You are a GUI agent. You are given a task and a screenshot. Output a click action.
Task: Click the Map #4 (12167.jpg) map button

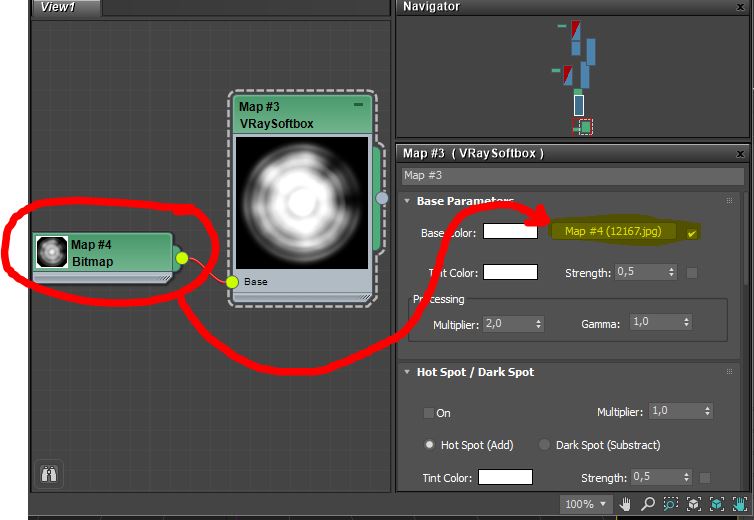612,231
